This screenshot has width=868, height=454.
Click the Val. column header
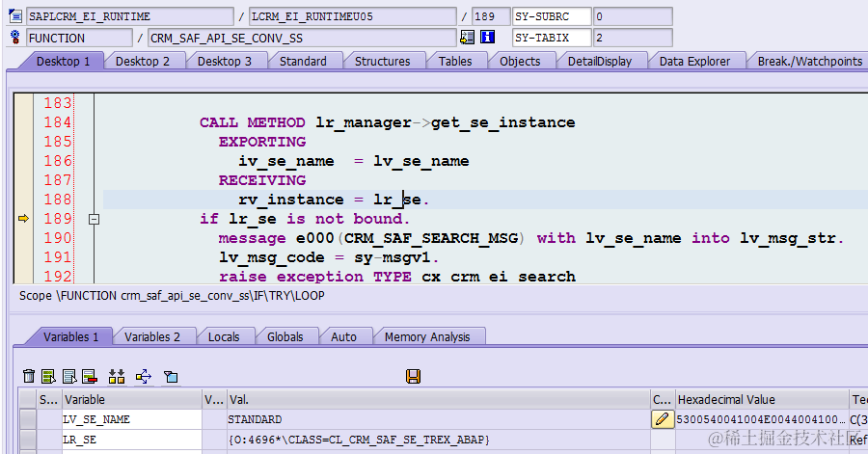click(439, 399)
